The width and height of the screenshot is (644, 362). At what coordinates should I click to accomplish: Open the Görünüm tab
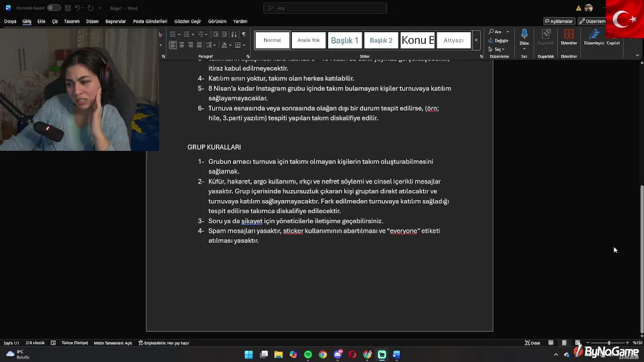217,22
